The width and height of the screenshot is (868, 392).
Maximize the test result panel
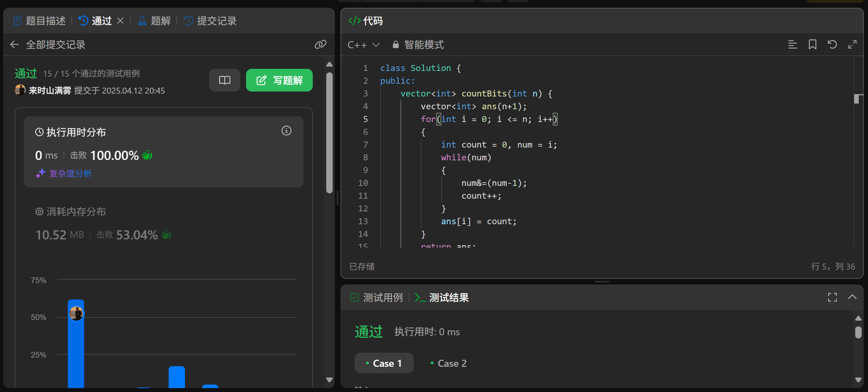[832, 297]
